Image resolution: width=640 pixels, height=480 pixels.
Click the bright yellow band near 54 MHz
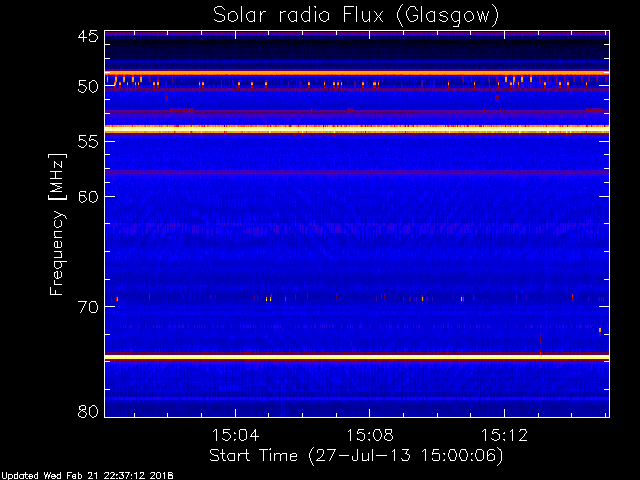coord(357,129)
